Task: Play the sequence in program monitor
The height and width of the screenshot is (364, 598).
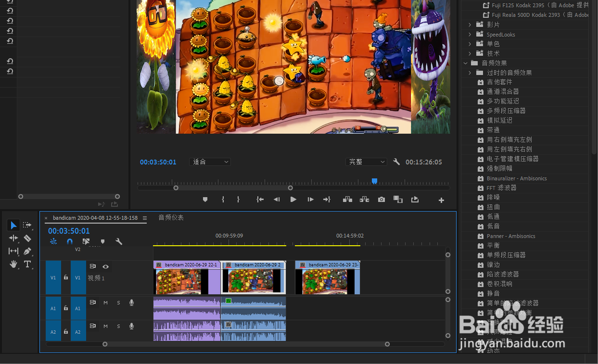Action: [293, 200]
